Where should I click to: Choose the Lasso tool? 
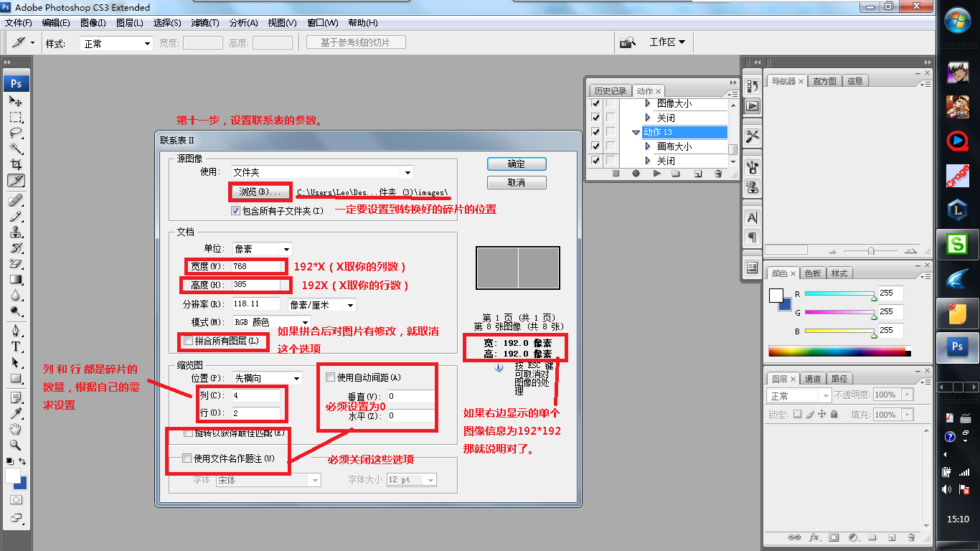16,133
